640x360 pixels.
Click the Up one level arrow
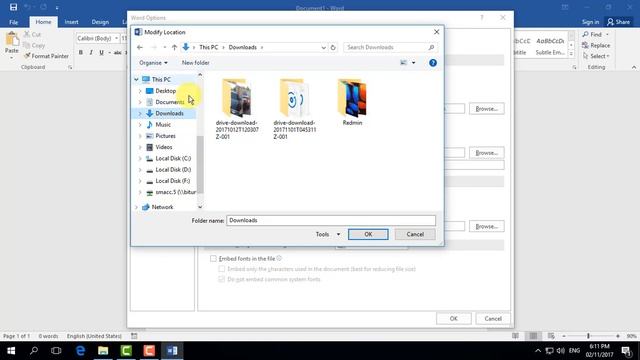pyautogui.click(x=174, y=47)
